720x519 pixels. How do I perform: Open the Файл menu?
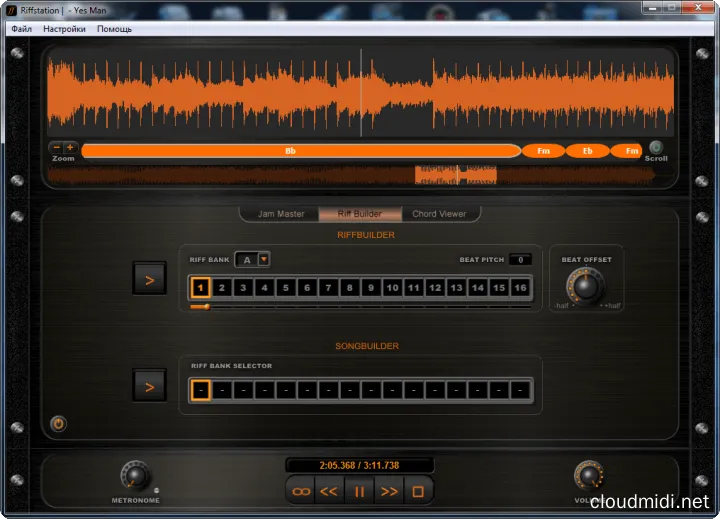point(21,29)
